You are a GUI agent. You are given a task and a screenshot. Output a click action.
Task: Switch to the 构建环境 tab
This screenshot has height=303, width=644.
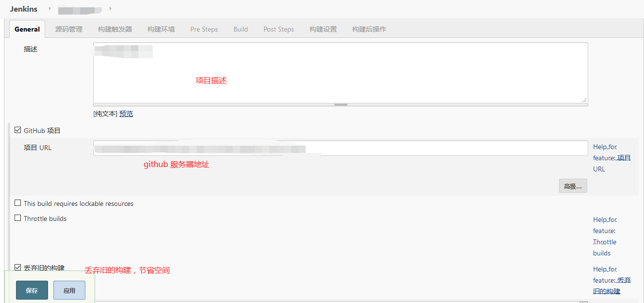pyautogui.click(x=161, y=29)
